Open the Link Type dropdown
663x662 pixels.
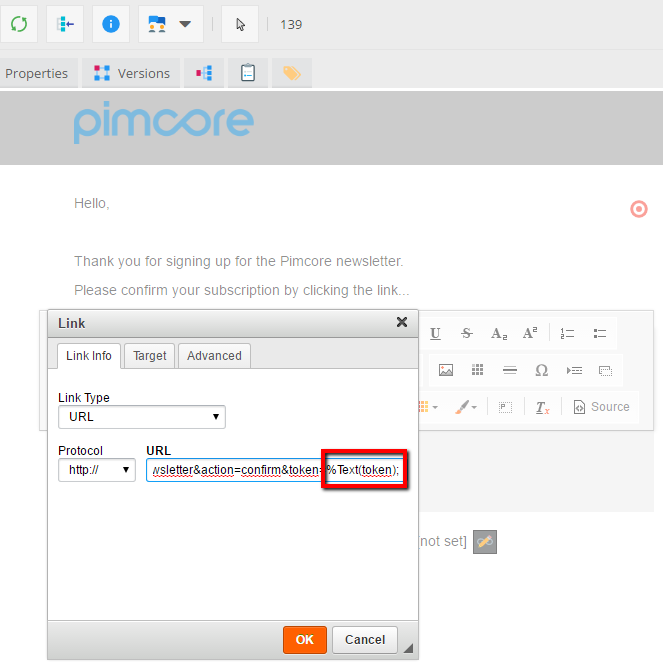click(141, 416)
